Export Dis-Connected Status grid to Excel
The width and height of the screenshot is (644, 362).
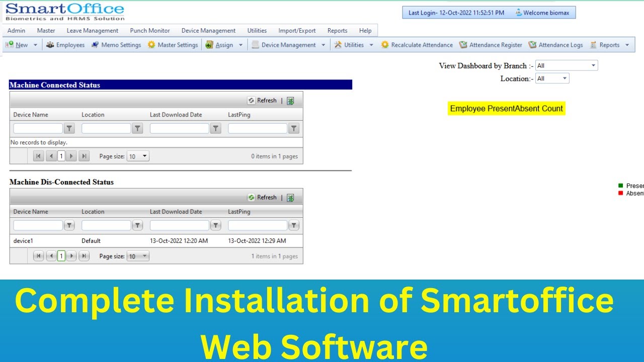tap(290, 198)
